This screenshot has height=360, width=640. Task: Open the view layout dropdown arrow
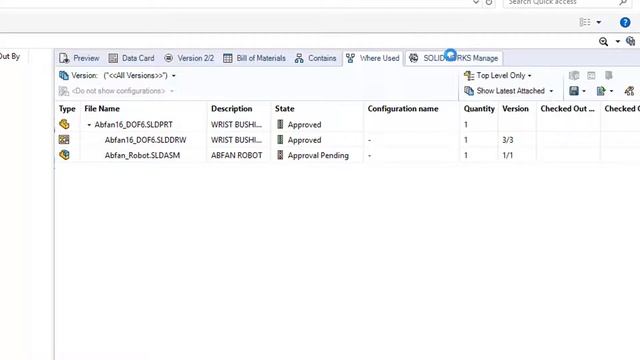599,22
